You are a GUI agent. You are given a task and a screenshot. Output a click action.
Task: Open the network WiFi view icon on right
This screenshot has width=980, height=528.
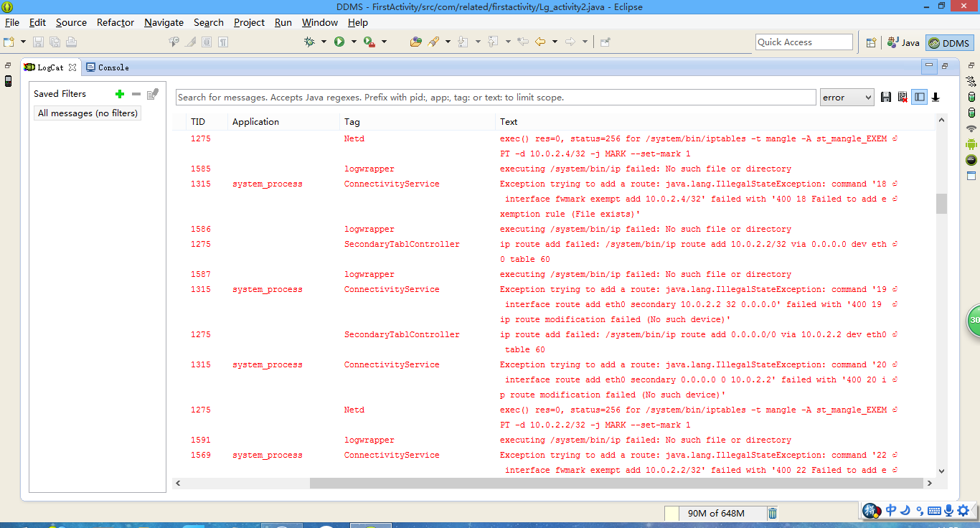pyautogui.click(x=971, y=128)
